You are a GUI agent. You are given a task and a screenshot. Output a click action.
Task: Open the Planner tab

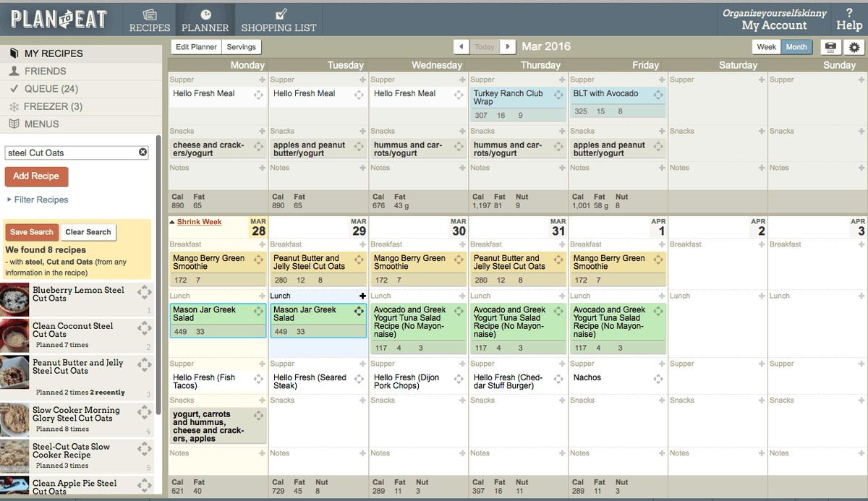point(205,20)
